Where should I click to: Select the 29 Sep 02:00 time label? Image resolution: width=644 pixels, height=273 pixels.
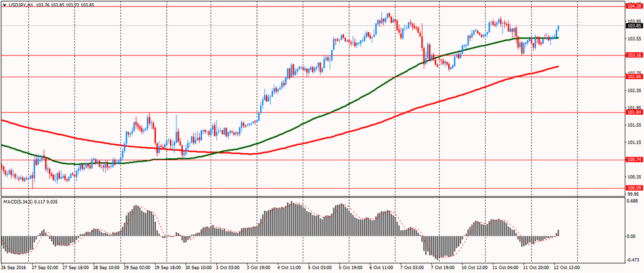[x=138, y=267]
